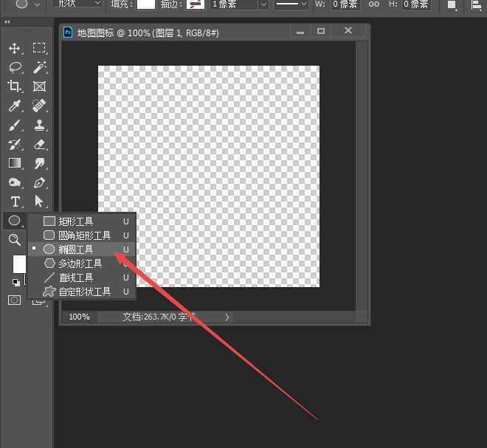This screenshot has width=487, height=448.
Task: Select the Clone Stamp tool
Action: coord(40,125)
